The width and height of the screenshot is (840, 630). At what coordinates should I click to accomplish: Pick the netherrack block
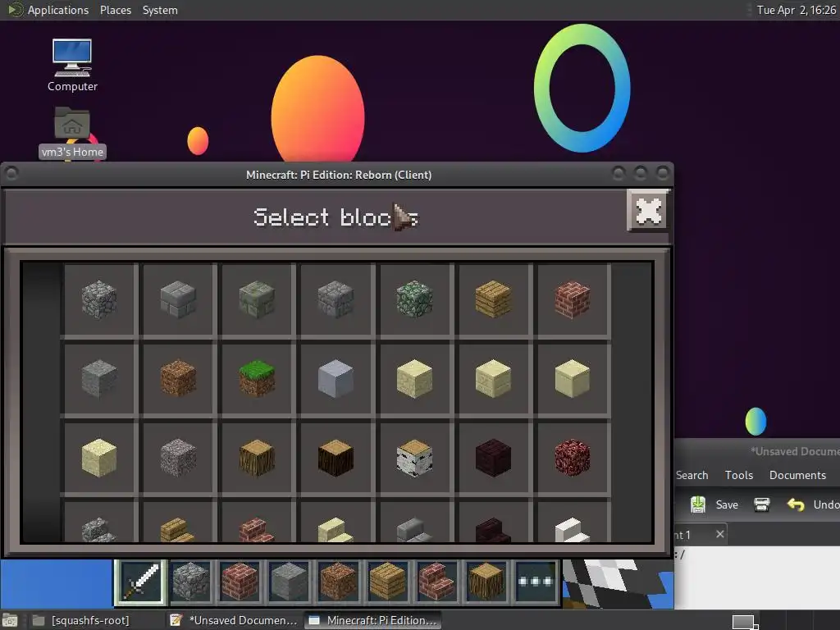point(572,458)
